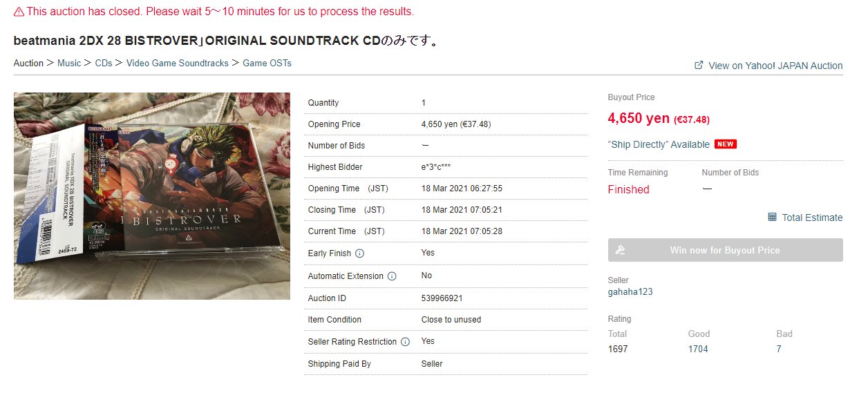View the 1704 Good ratings
Image resolution: width=868 pixels, height=404 pixels.
tap(698, 349)
